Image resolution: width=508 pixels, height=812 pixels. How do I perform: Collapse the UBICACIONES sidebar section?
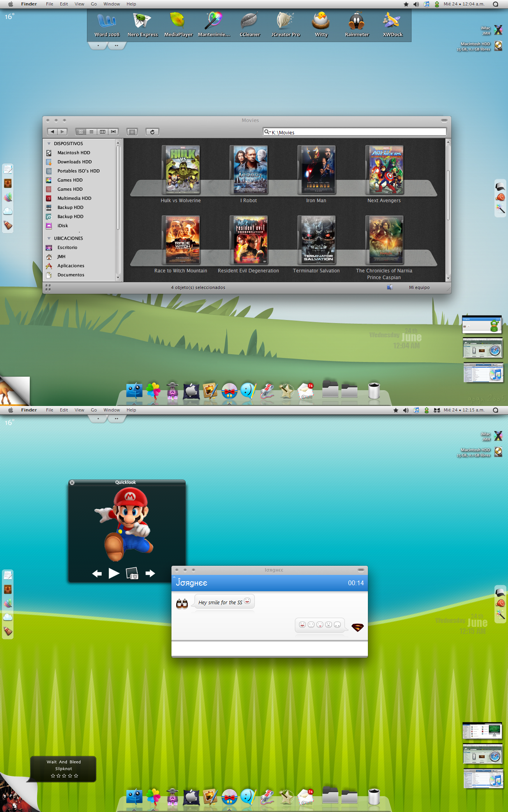pos(49,238)
